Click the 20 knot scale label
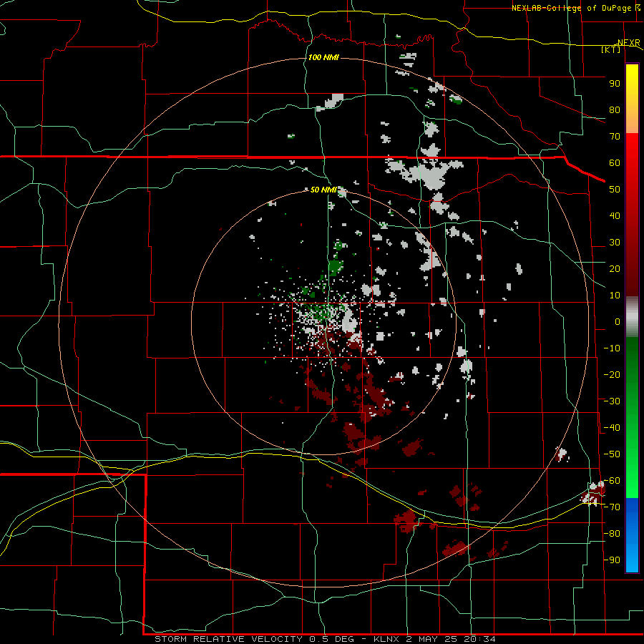 (x=615, y=269)
